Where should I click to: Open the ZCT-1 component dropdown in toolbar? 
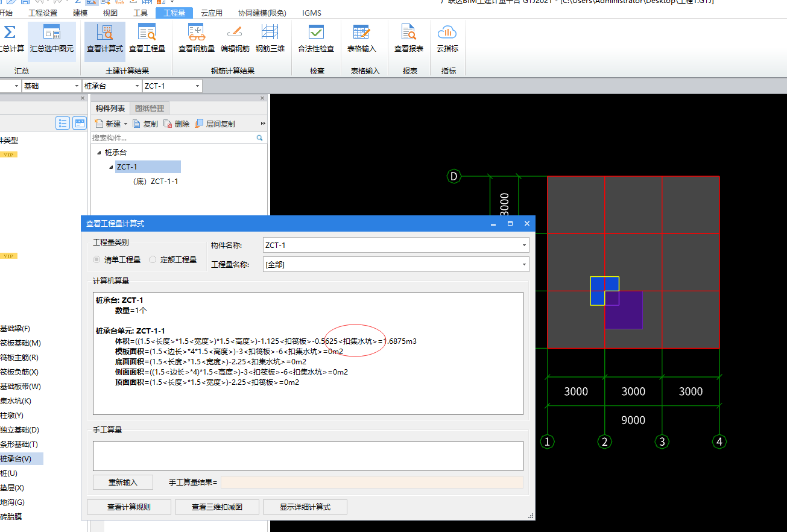point(197,86)
